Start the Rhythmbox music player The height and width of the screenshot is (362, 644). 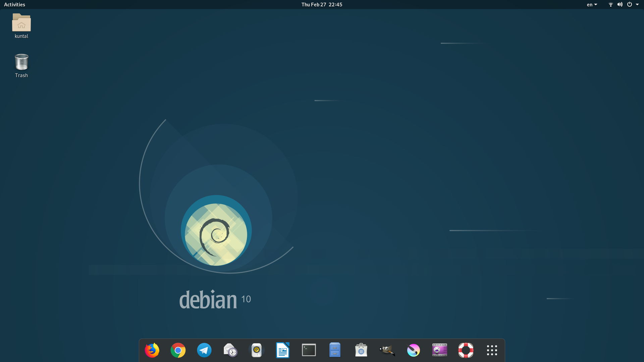257,350
